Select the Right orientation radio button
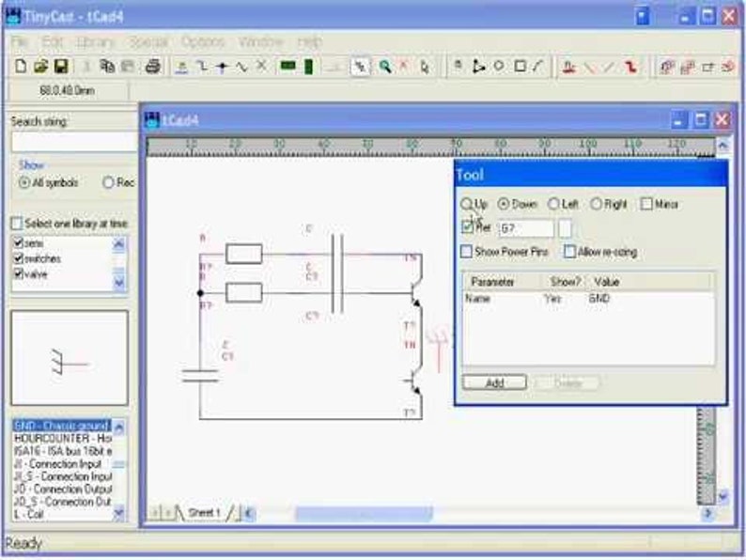Image resolution: width=746 pixels, height=560 pixels. 596,204
